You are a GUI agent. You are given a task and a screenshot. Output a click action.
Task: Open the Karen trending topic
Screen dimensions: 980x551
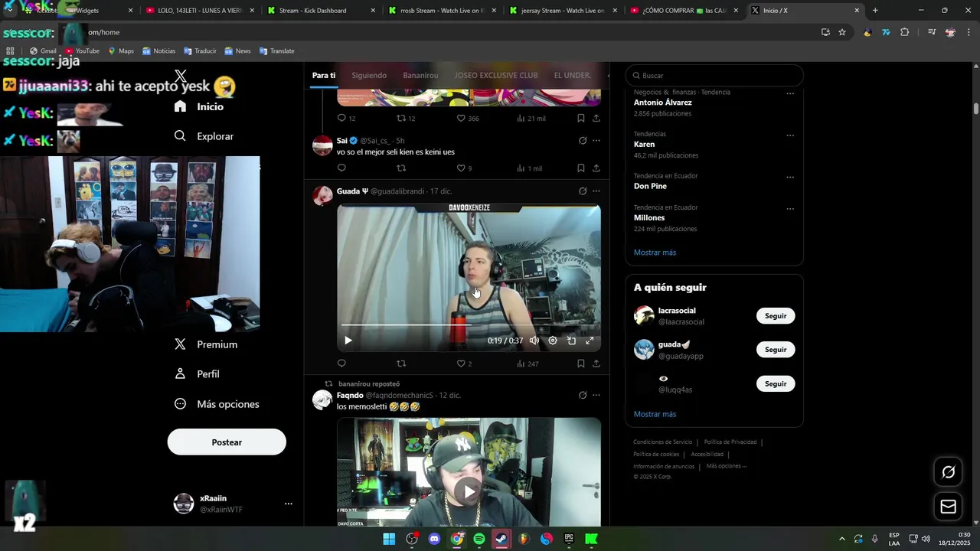(644, 145)
